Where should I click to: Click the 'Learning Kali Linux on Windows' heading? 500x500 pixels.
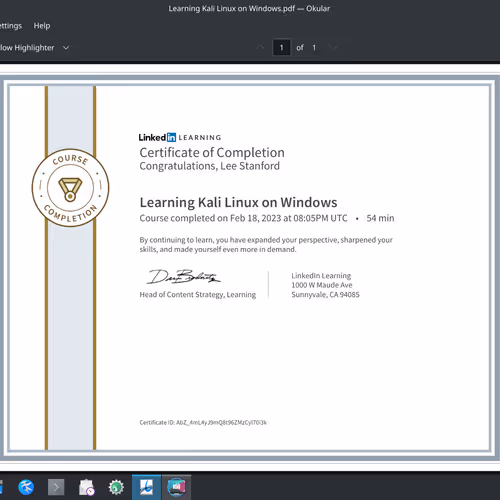[x=238, y=202]
